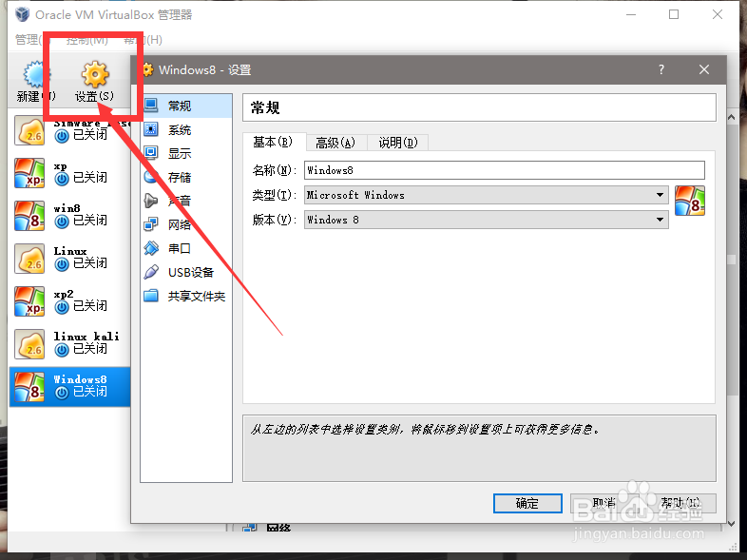Open the Help (H) menu in the menu bar

coord(143,40)
